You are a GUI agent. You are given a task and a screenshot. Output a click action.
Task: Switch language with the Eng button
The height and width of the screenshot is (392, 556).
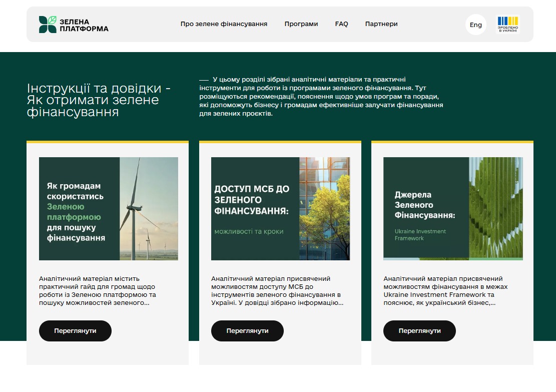tap(475, 25)
